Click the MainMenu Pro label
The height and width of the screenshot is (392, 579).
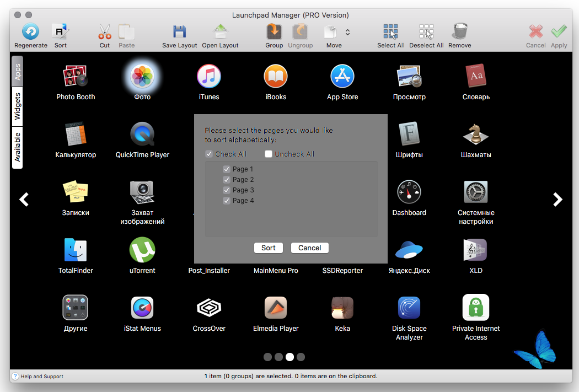[x=276, y=271]
